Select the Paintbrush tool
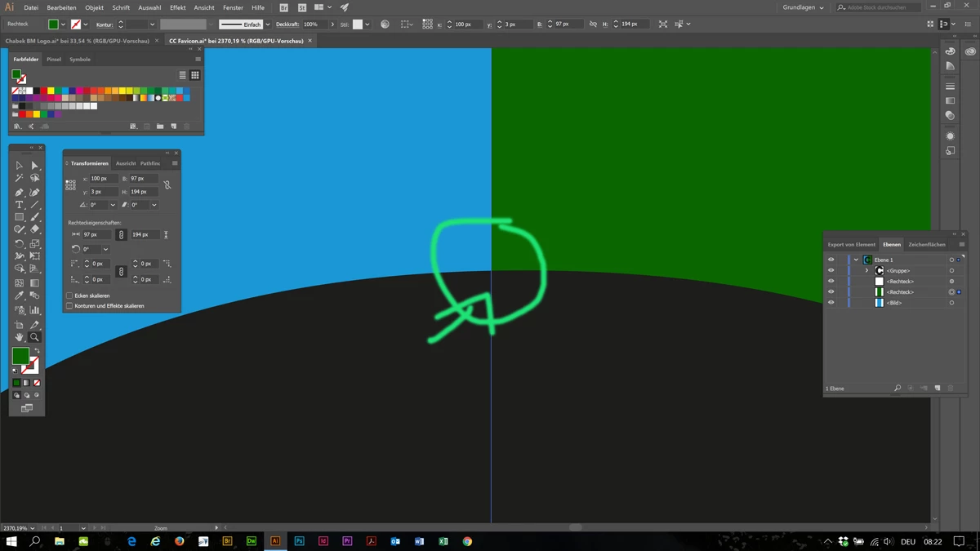The width and height of the screenshot is (980, 551). coord(34,217)
